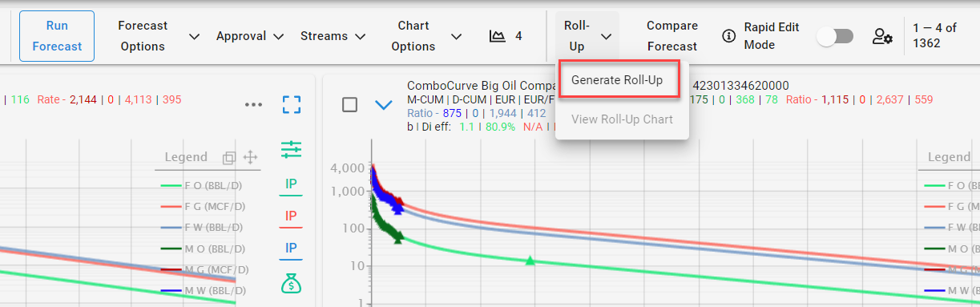Open the user settings gear icon

pos(882,36)
